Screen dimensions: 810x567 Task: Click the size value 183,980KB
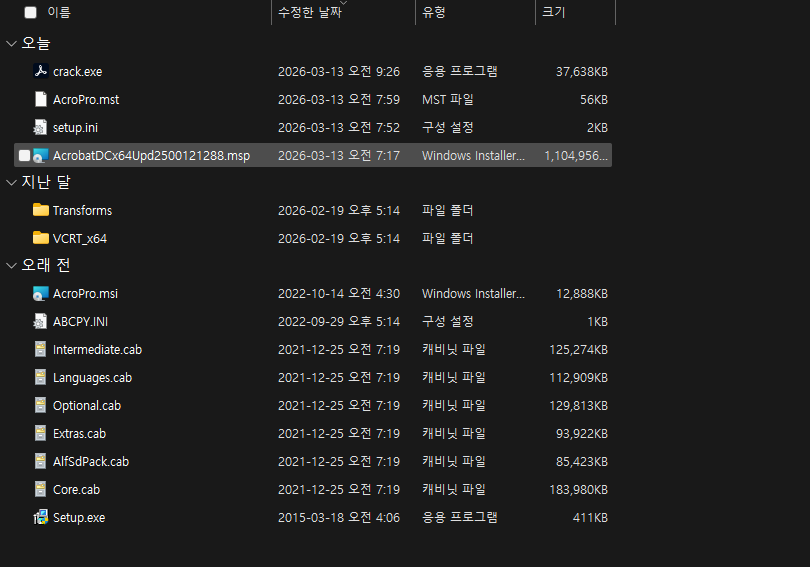click(x=579, y=490)
